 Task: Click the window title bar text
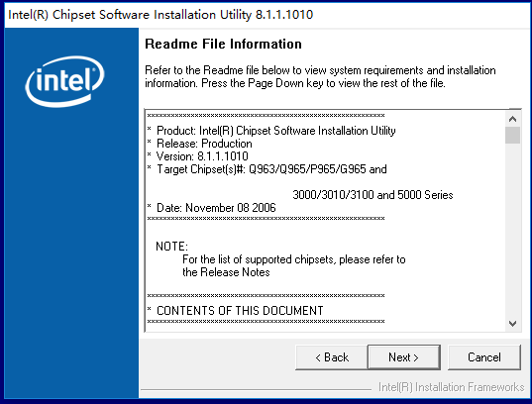[160, 15]
